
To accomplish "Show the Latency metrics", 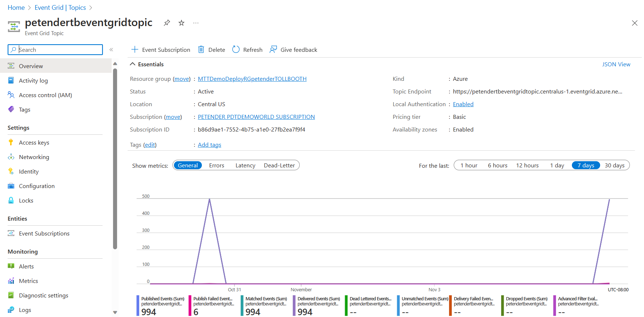I will [245, 165].
